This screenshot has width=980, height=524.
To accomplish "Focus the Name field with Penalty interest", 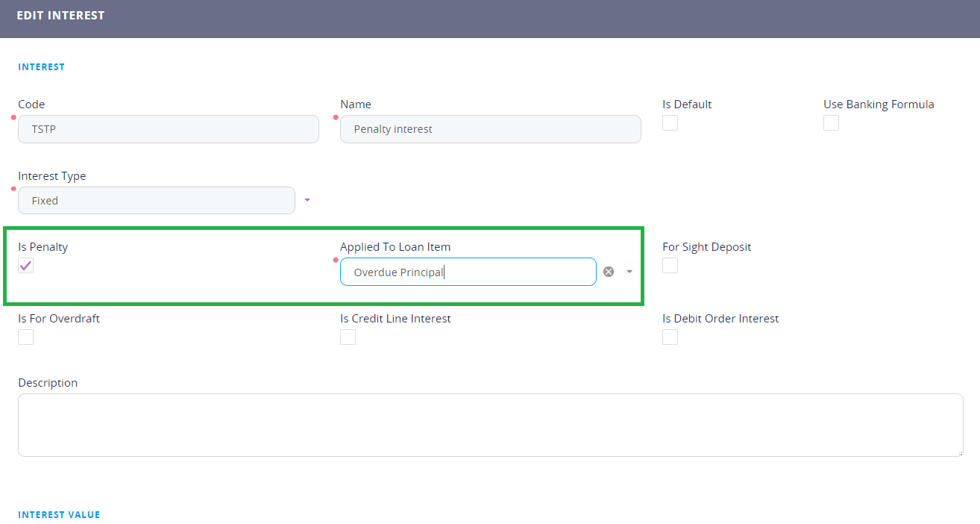I will tap(490, 129).
